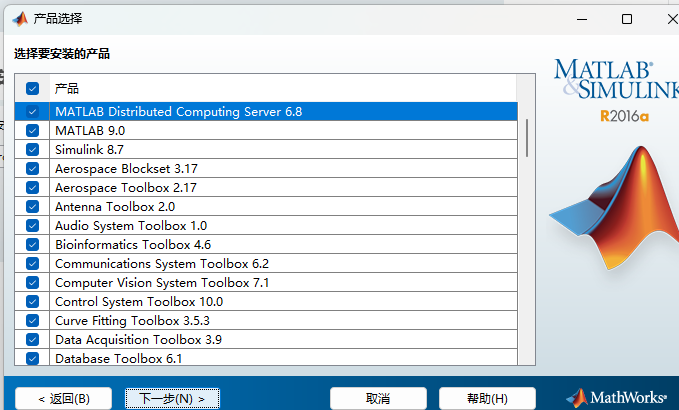
Task: Proceed with the 下一步(N) button
Action: tap(172, 398)
